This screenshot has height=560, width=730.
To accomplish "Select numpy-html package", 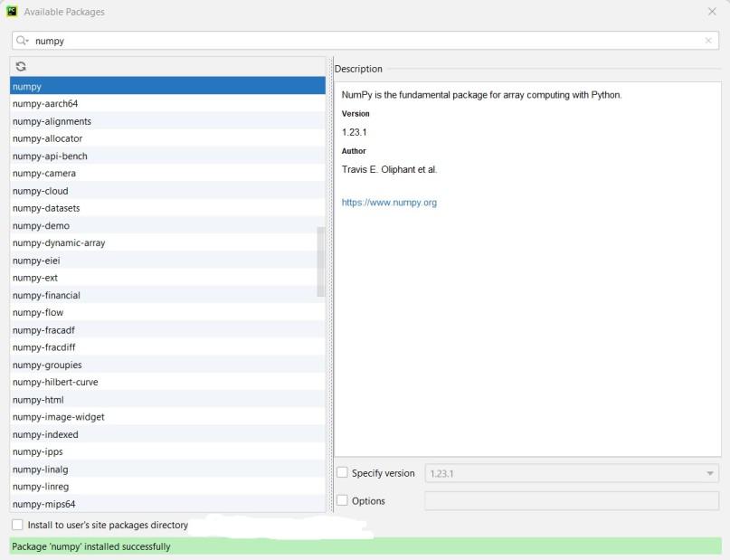I will tap(167, 399).
